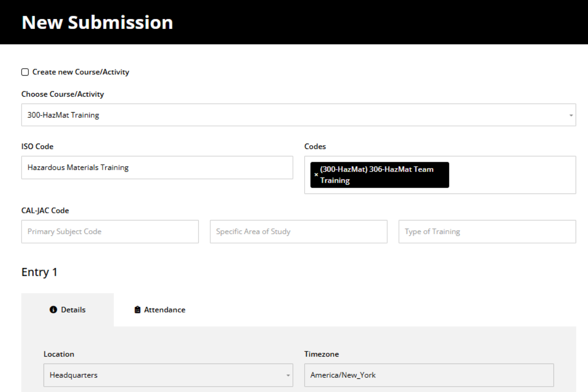Click the ISO Code field

[x=157, y=168]
